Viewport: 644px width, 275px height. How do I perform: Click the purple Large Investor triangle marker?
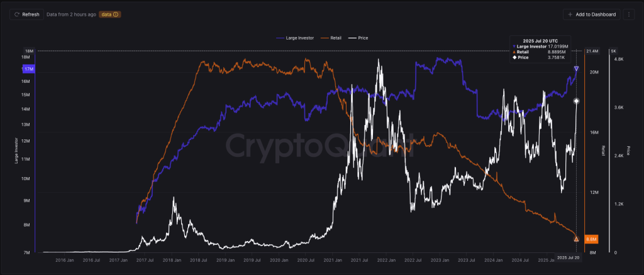577,68
